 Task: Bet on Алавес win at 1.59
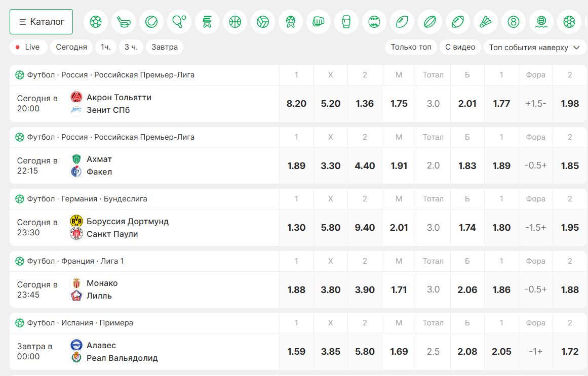296,352
